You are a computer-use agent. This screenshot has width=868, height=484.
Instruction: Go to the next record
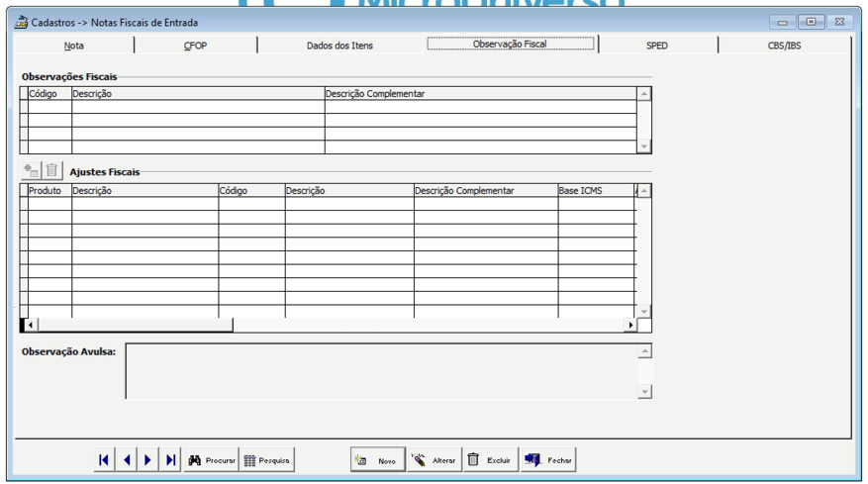point(147,459)
